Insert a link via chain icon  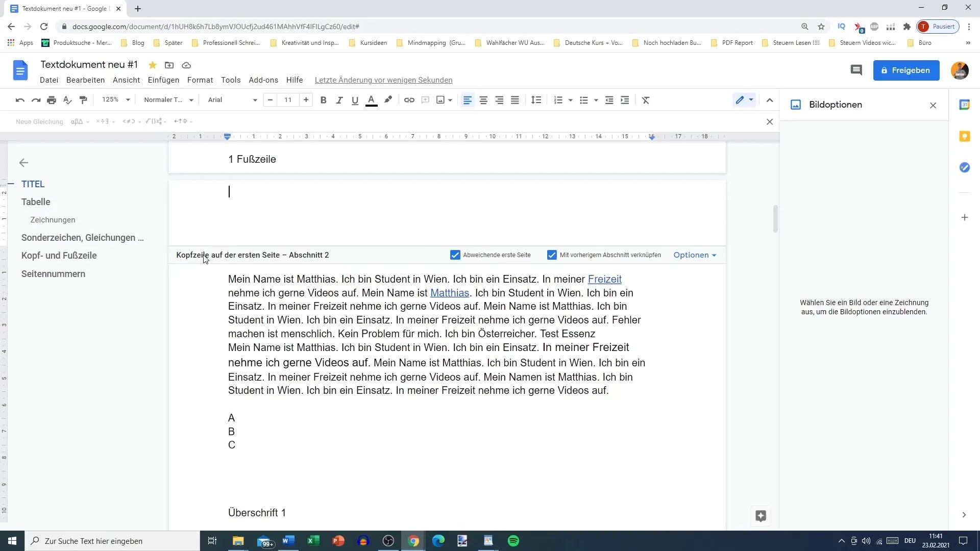click(409, 100)
